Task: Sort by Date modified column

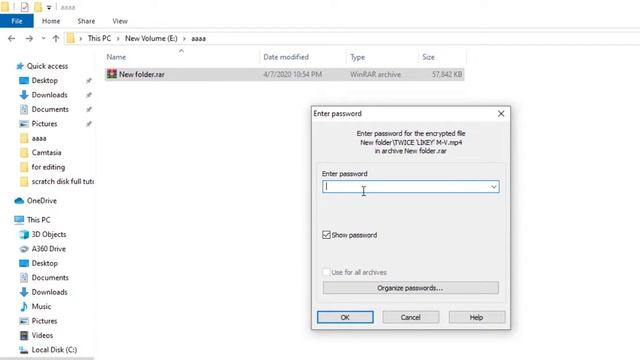Action: (286, 57)
